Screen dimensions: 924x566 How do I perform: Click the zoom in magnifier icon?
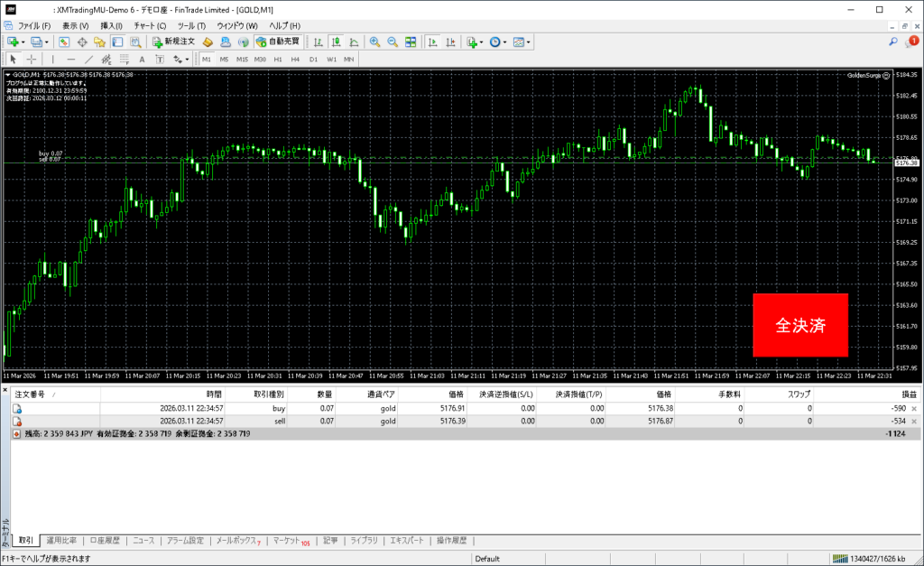point(374,42)
